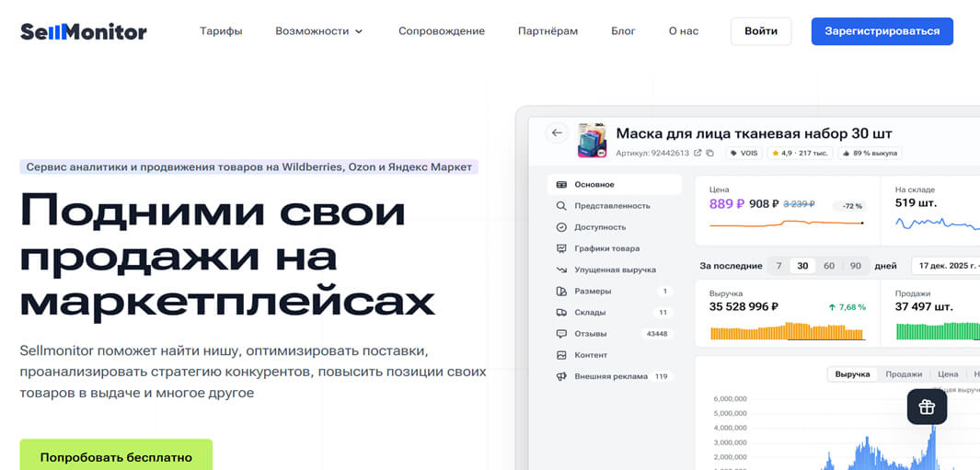Image resolution: width=980 pixels, height=470 pixels.
Task: Open Тарифы in the navigation
Action: click(x=221, y=31)
